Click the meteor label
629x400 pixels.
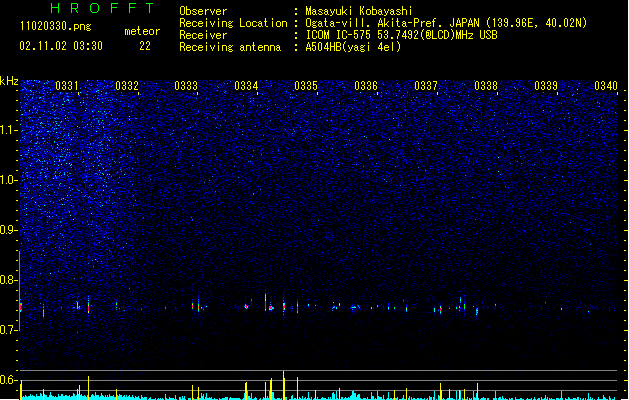pos(142,31)
